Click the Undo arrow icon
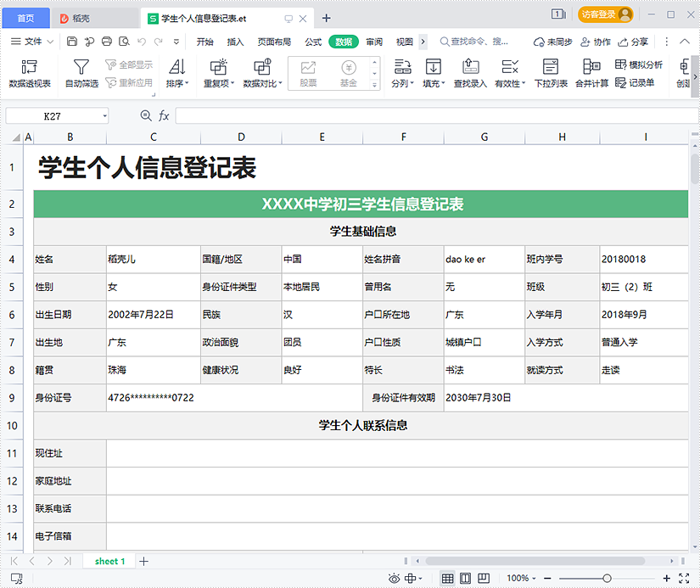700x588 pixels. 142,42
